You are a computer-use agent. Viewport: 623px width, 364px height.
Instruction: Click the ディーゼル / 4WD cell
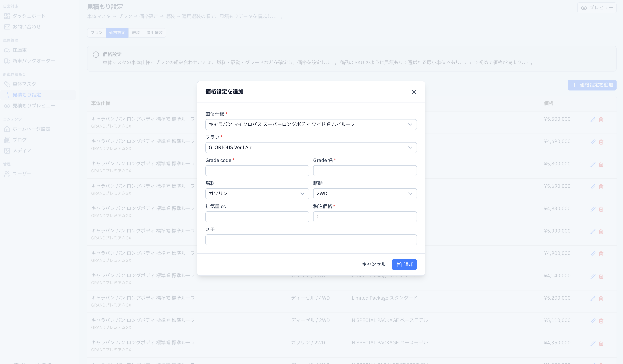[x=310, y=298]
